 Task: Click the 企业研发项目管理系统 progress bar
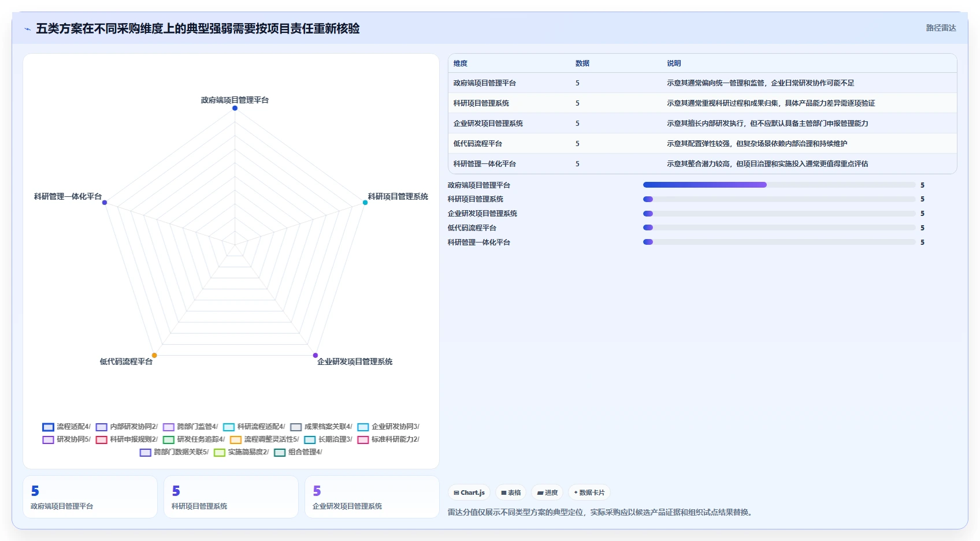pos(779,214)
